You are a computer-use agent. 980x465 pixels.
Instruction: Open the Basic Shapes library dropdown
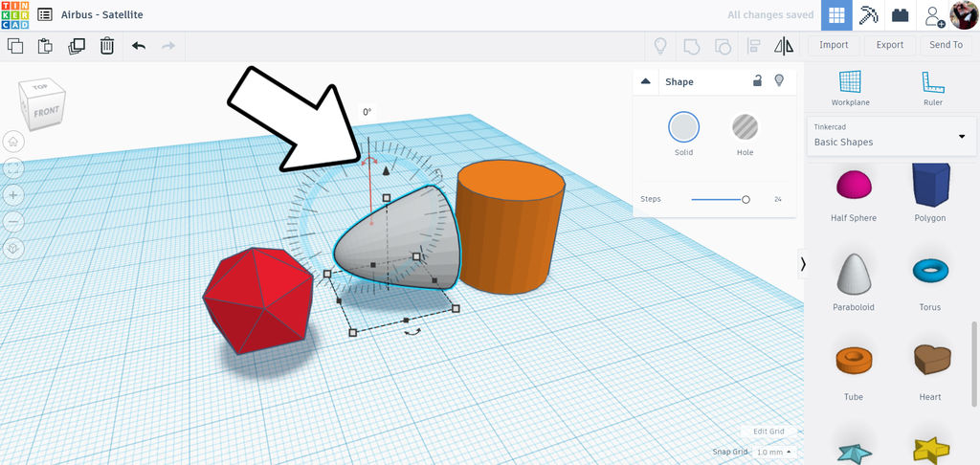click(x=892, y=136)
